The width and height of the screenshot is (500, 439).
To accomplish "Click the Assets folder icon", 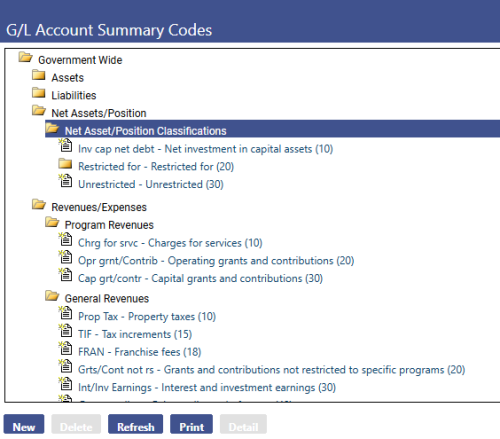I will [39, 75].
